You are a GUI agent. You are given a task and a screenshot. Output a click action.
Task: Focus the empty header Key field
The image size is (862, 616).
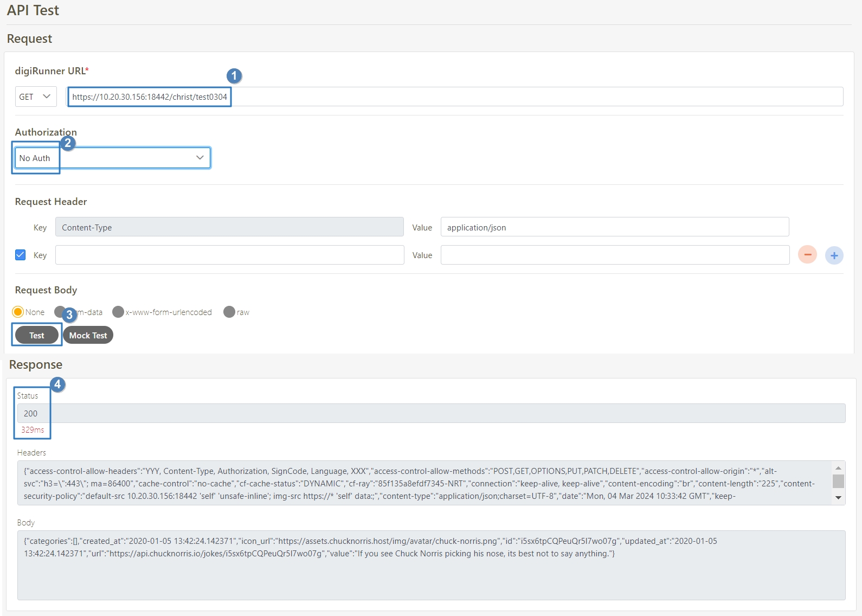tap(229, 255)
